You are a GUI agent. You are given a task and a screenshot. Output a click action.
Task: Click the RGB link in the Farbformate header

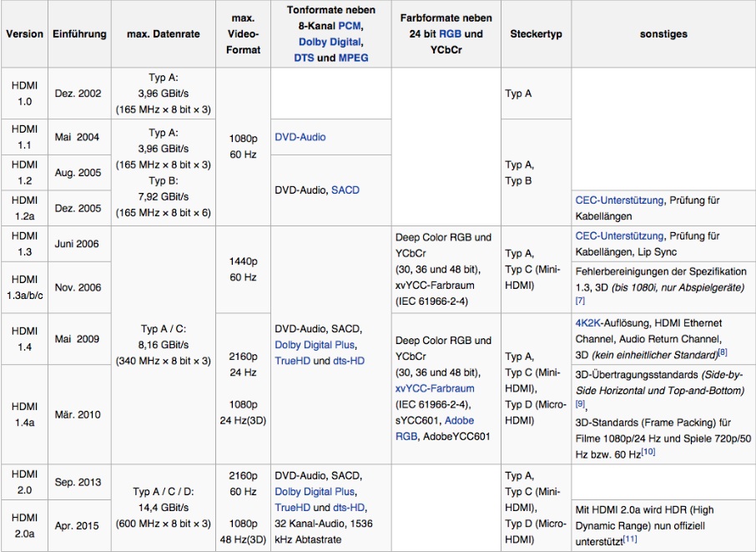coord(450,33)
